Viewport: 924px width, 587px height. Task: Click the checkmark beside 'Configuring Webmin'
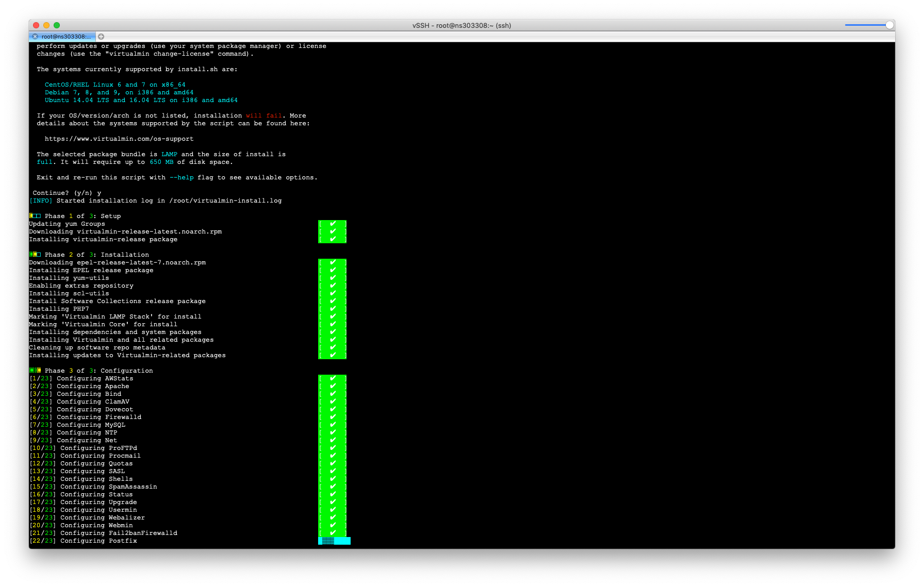click(x=333, y=525)
